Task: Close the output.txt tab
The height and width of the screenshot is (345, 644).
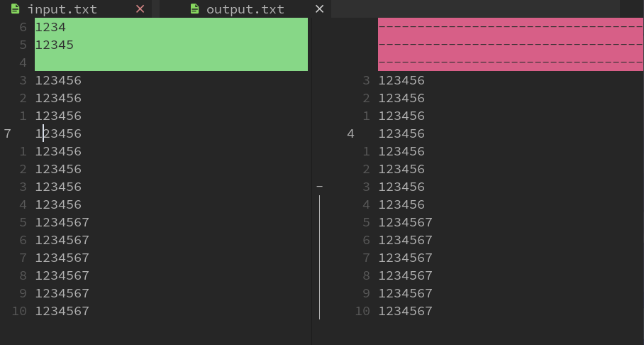Action: [x=319, y=9]
